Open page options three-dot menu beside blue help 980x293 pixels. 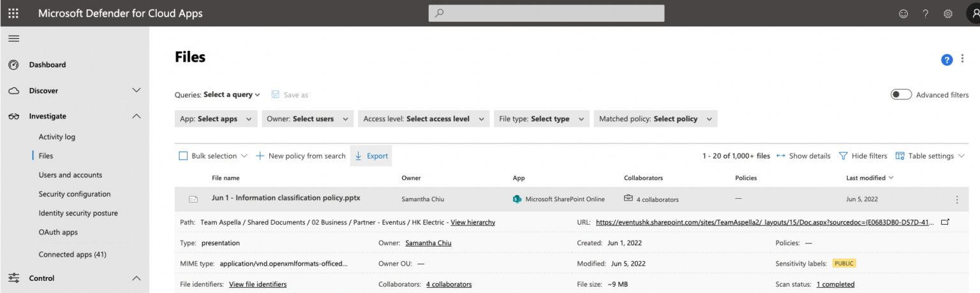click(963, 59)
